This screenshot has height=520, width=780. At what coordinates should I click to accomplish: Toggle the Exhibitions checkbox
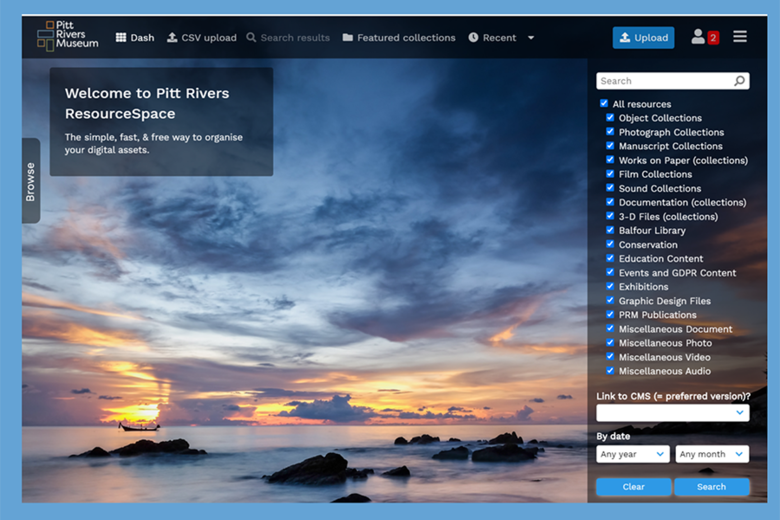point(610,286)
